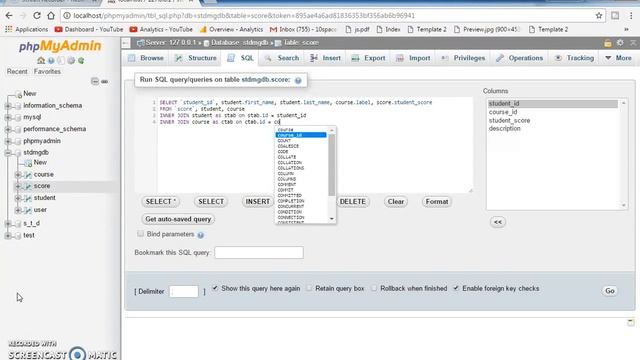Toggle Enable foreign key checks checkbox
Image resolution: width=640 pixels, height=360 pixels.
pyautogui.click(x=456, y=288)
